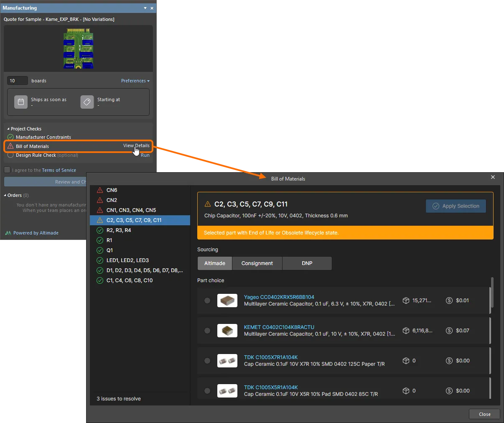Switch to the Consignment sourcing tab
The height and width of the screenshot is (423, 504).
[257, 263]
